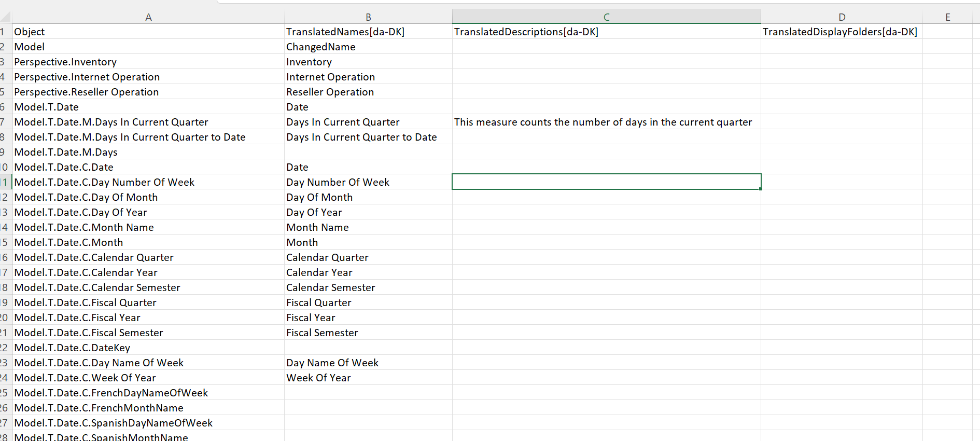The height and width of the screenshot is (441, 980).
Task: Select the 'ChangedName' cell
Action: (321, 47)
